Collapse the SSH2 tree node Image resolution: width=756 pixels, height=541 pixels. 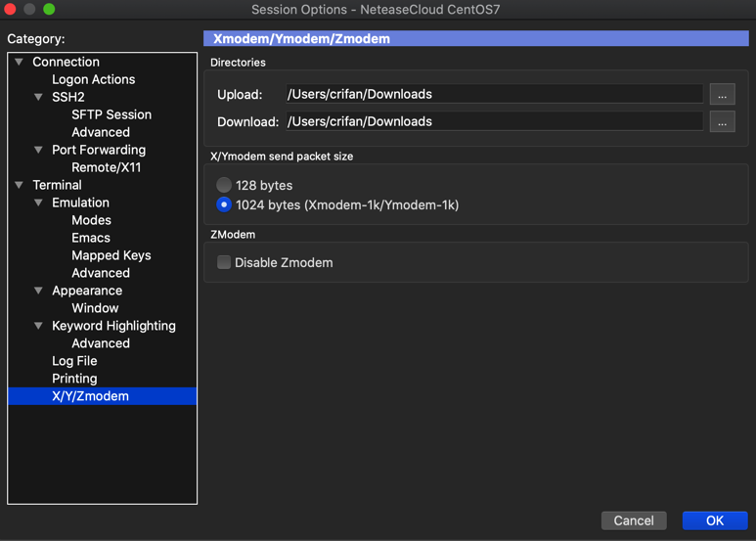point(38,97)
